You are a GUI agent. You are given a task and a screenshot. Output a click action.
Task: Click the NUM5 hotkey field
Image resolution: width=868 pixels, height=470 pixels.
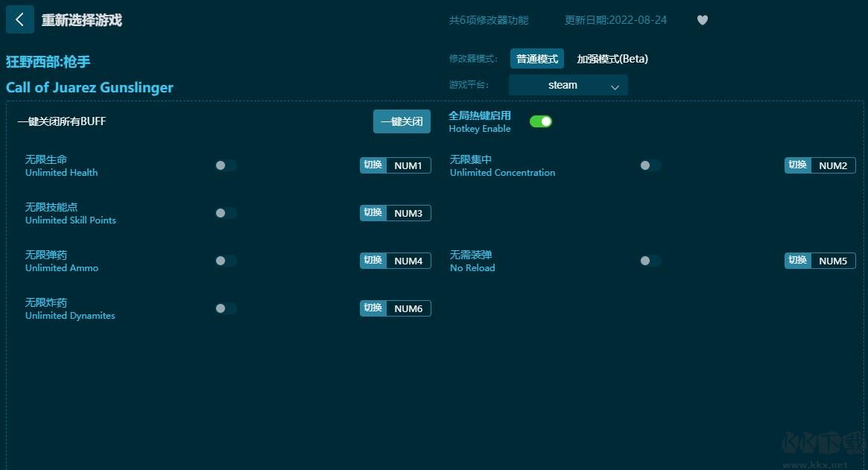point(833,261)
